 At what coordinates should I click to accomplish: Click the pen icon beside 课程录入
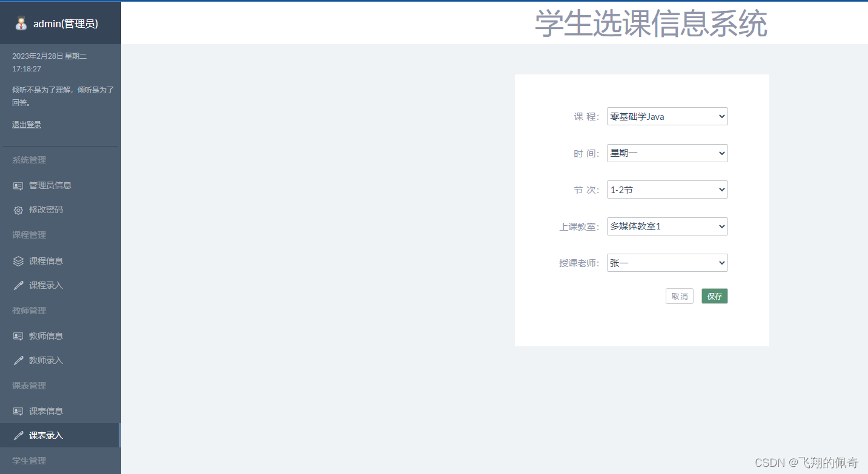(18, 285)
